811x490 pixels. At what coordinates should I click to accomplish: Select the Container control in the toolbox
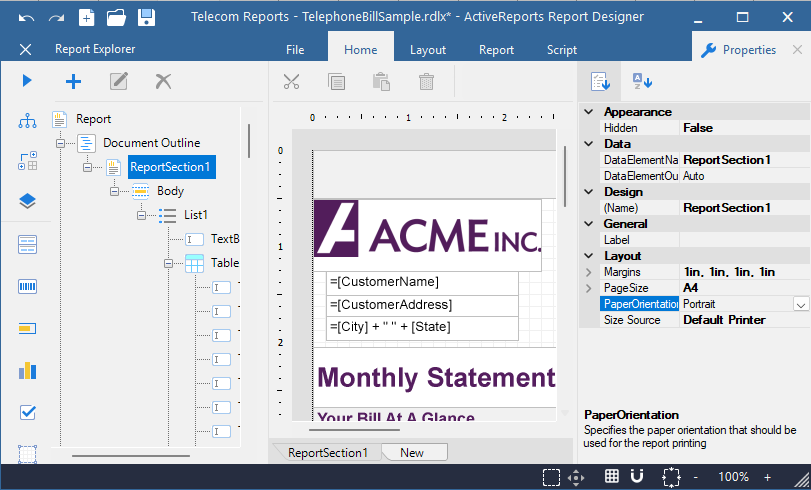(x=27, y=454)
